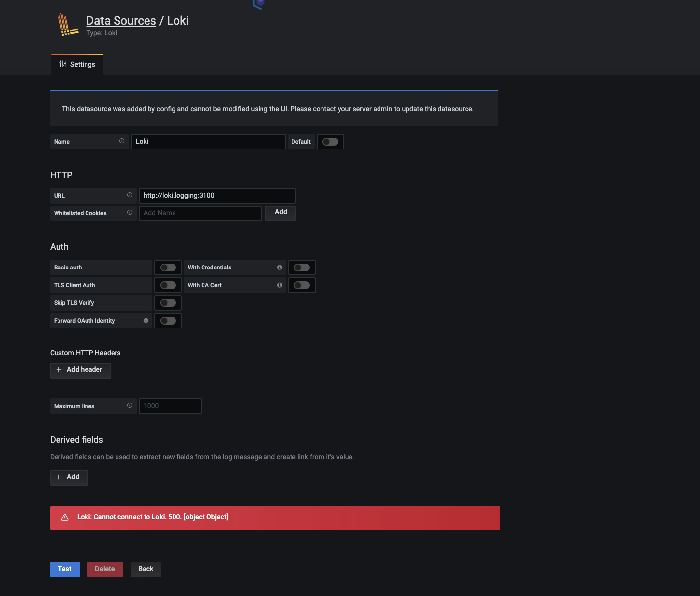Enable Basic auth toggle
This screenshot has height=596, width=700.
168,268
